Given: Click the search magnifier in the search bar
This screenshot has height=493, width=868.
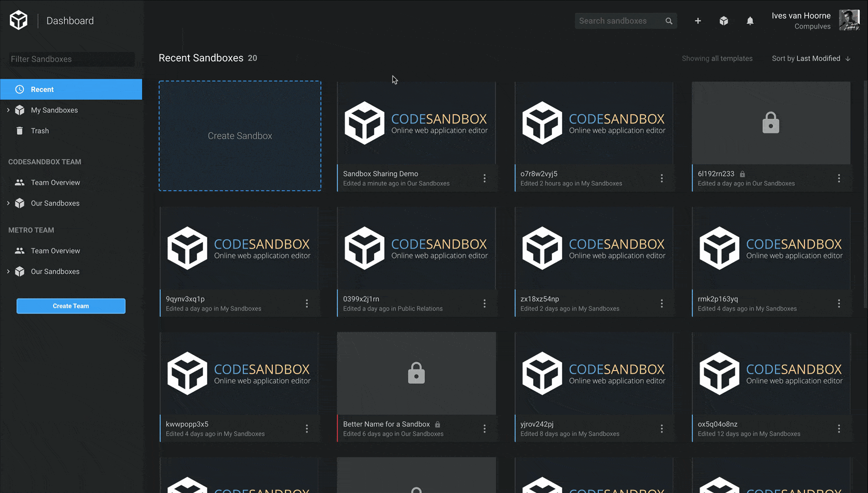Looking at the screenshot, I should pos(669,21).
